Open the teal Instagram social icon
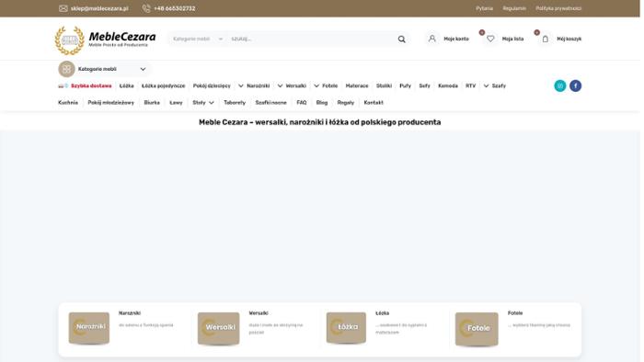 click(559, 85)
